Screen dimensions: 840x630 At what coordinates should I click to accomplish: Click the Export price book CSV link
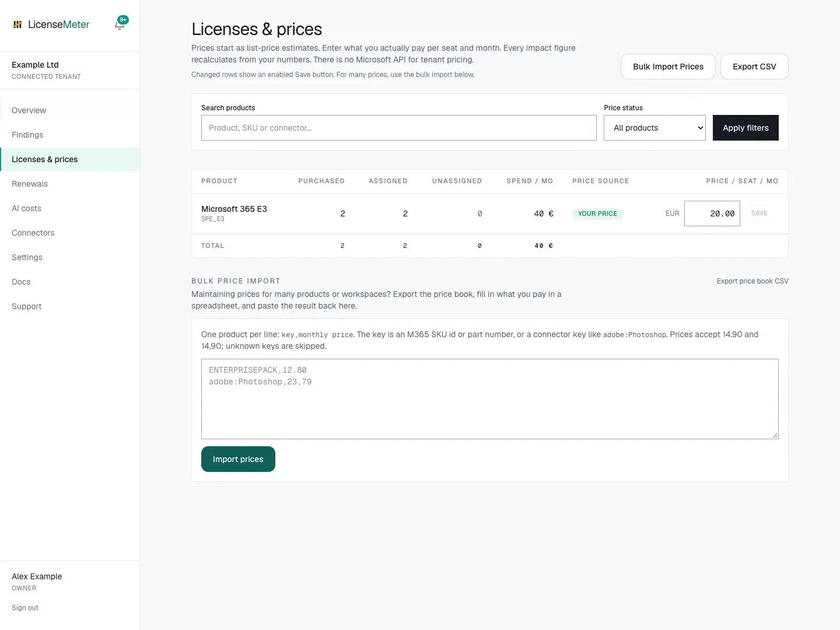coord(752,281)
